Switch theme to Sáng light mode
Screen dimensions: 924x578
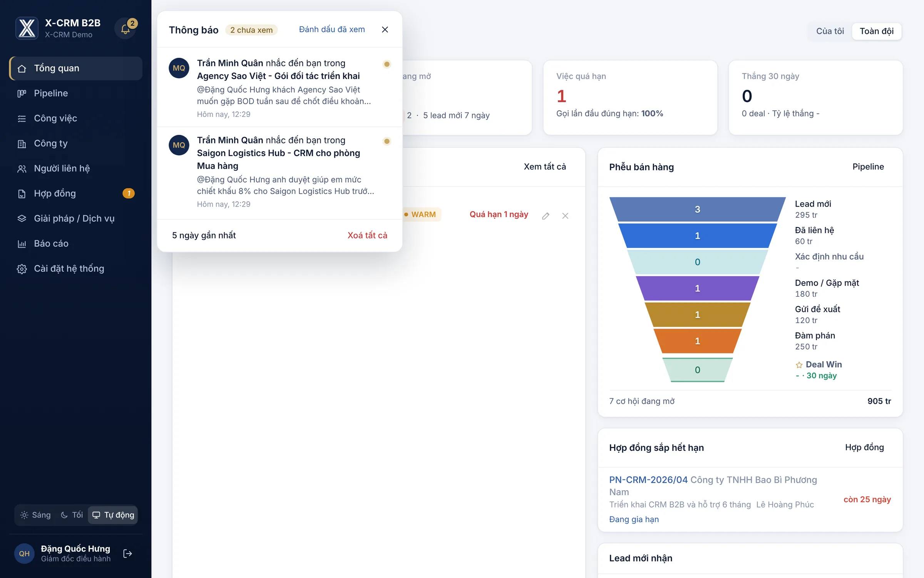click(x=35, y=515)
